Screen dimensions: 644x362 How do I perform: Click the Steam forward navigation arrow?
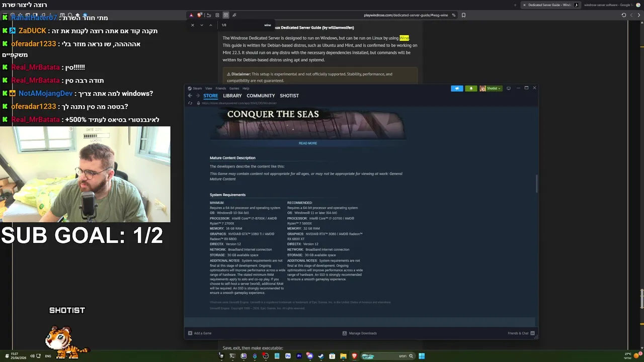click(x=198, y=96)
